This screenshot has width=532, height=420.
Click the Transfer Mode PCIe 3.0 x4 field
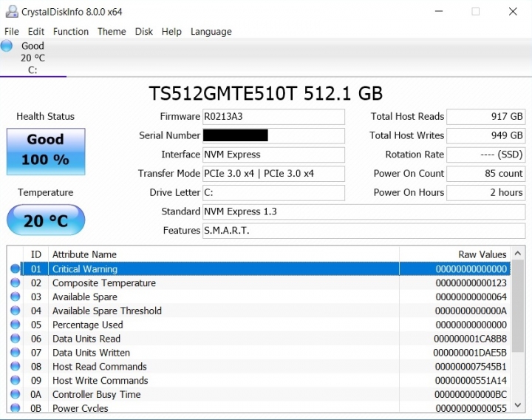point(273,174)
